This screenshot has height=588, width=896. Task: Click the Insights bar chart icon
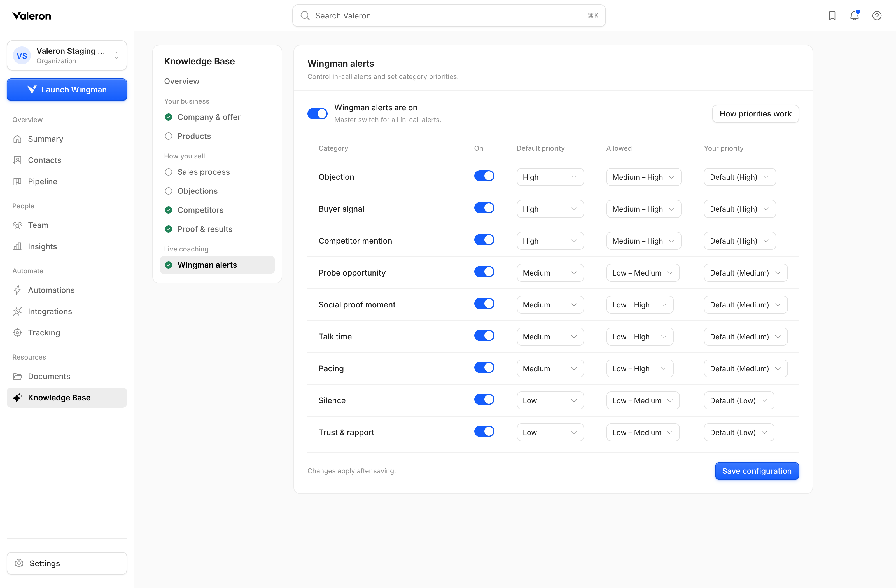(17, 246)
